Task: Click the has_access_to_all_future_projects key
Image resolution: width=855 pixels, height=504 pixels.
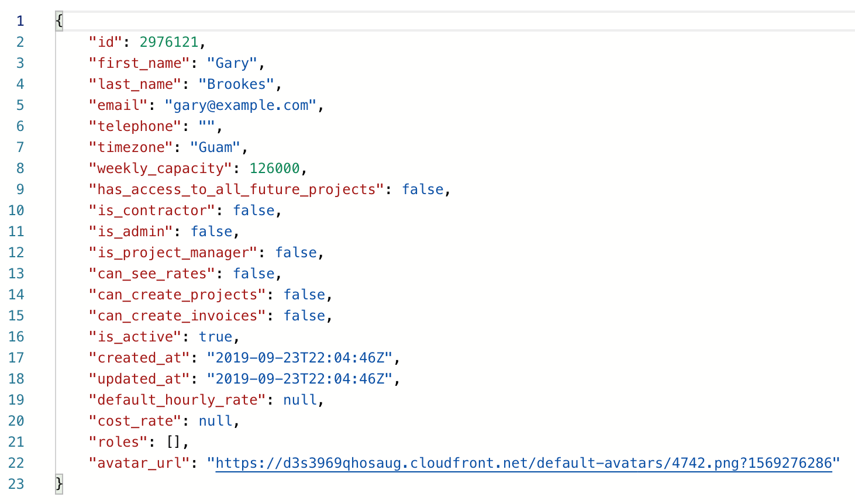Action: [236, 189]
